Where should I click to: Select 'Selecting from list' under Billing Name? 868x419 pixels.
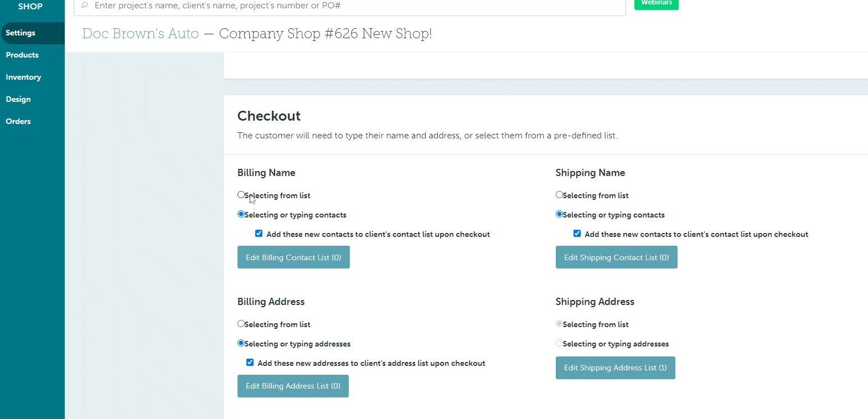click(x=241, y=194)
